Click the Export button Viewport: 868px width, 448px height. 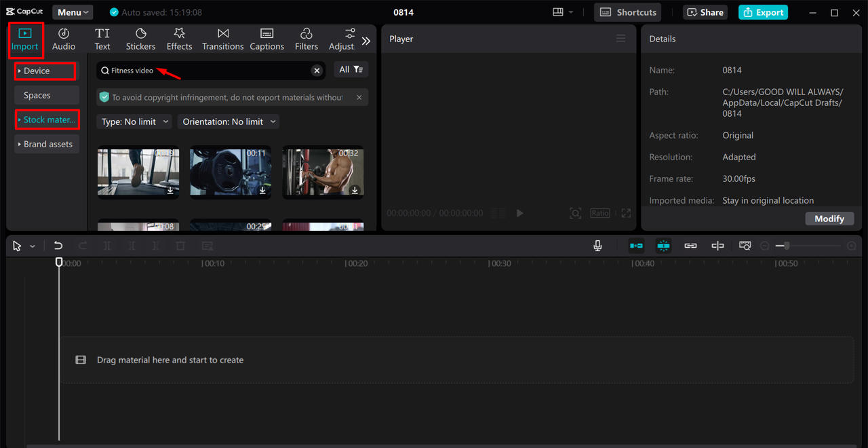coord(763,12)
